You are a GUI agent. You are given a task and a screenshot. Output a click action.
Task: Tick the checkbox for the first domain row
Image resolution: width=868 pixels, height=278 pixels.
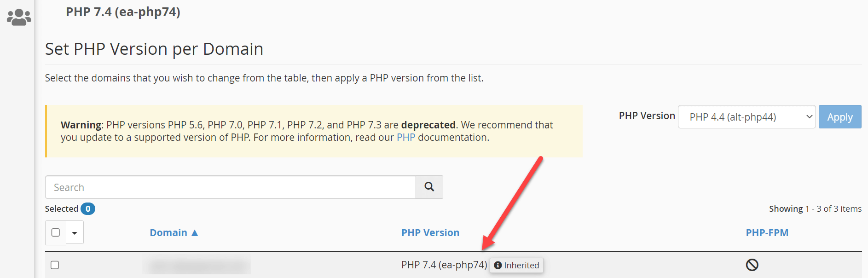pyautogui.click(x=55, y=265)
